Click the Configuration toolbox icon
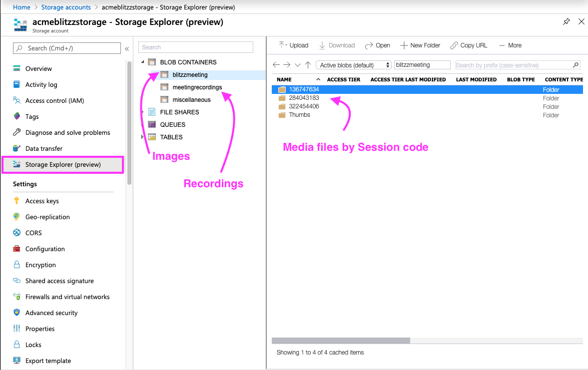 coord(16,249)
